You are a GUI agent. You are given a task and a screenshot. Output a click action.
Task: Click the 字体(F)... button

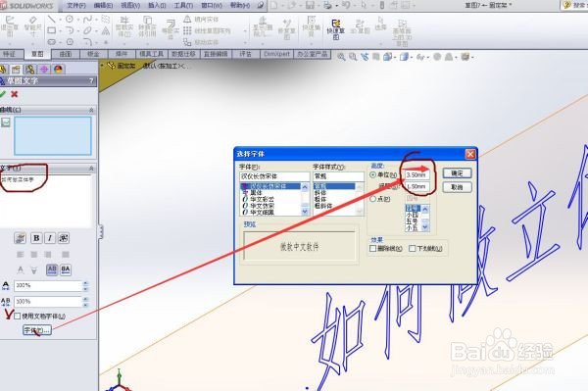[x=37, y=330]
